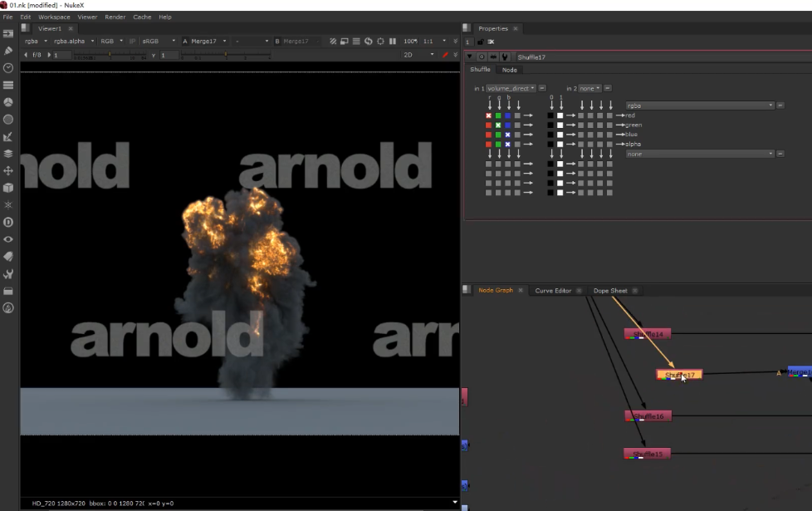Adjust the viewer gamma slider
This screenshot has width=812, height=511.
click(225, 54)
